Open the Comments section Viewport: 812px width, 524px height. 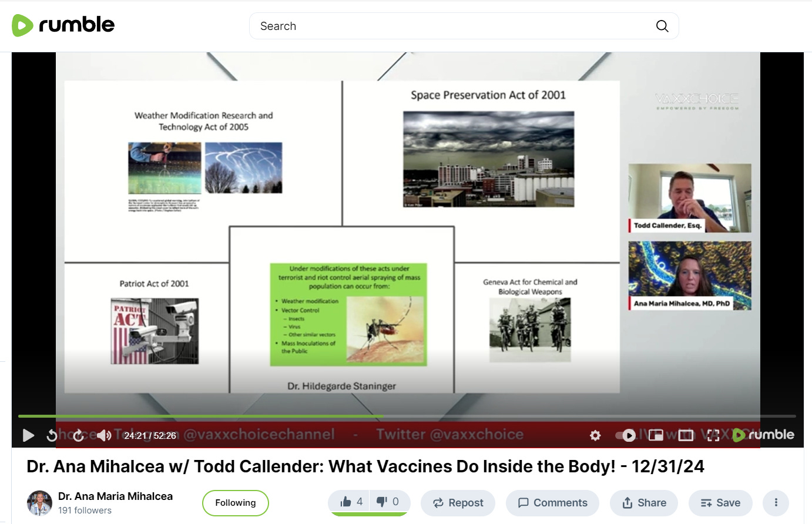(552, 503)
